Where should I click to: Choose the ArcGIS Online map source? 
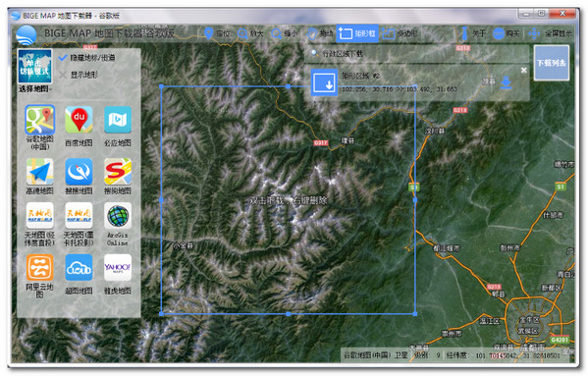coord(118,216)
